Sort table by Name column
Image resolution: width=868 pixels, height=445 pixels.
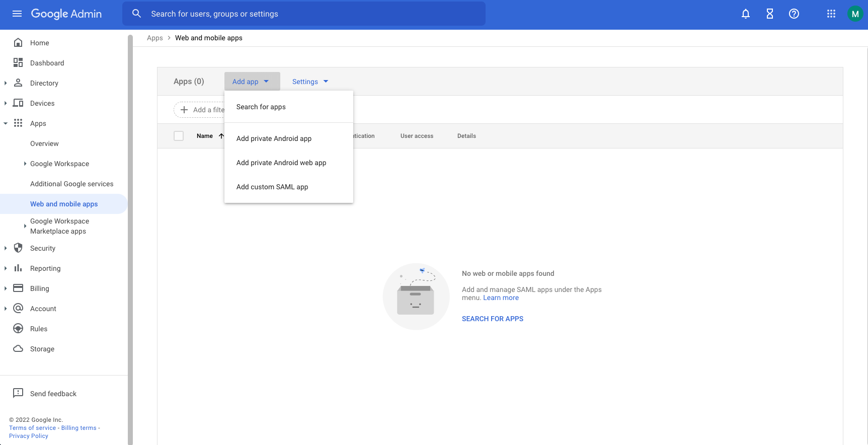[205, 136]
